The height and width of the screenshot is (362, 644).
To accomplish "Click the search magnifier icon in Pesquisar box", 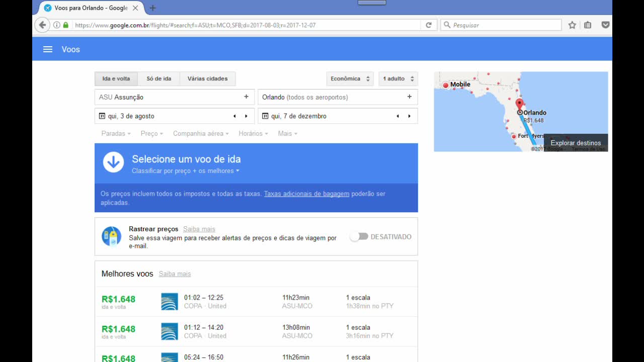I will [447, 25].
